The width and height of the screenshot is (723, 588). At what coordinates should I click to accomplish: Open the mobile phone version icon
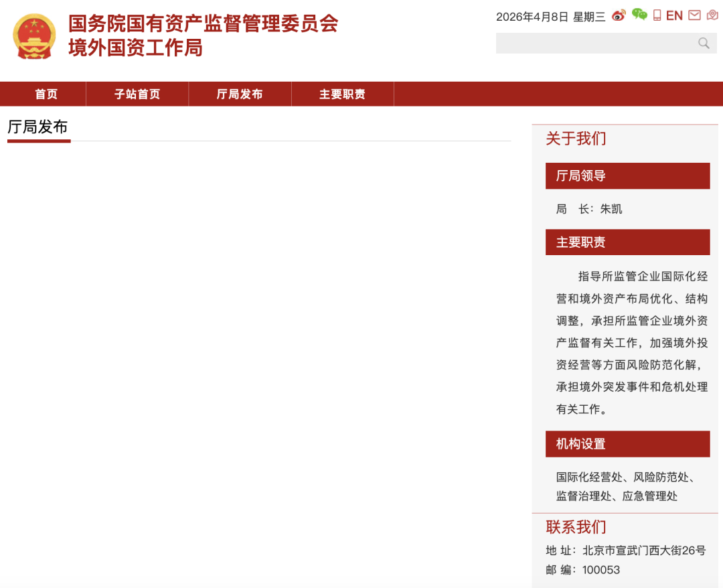pyautogui.click(x=657, y=15)
